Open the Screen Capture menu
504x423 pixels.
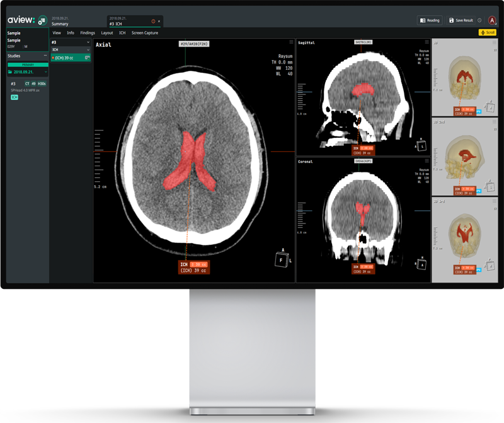click(x=145, y=33)
